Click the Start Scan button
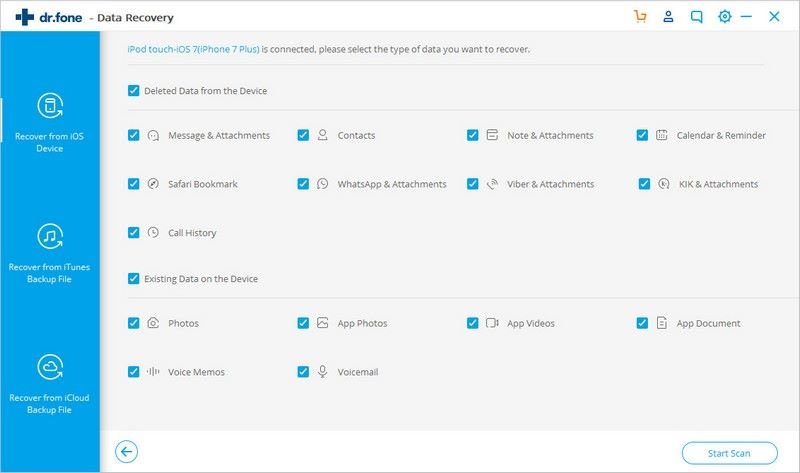 click(730, 453)
